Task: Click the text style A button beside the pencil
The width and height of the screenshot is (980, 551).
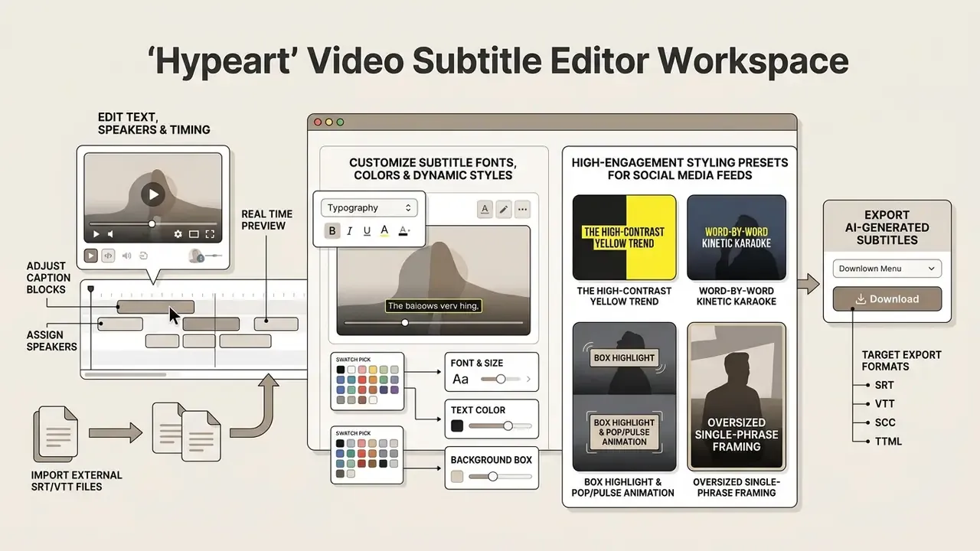Action: 485,208
